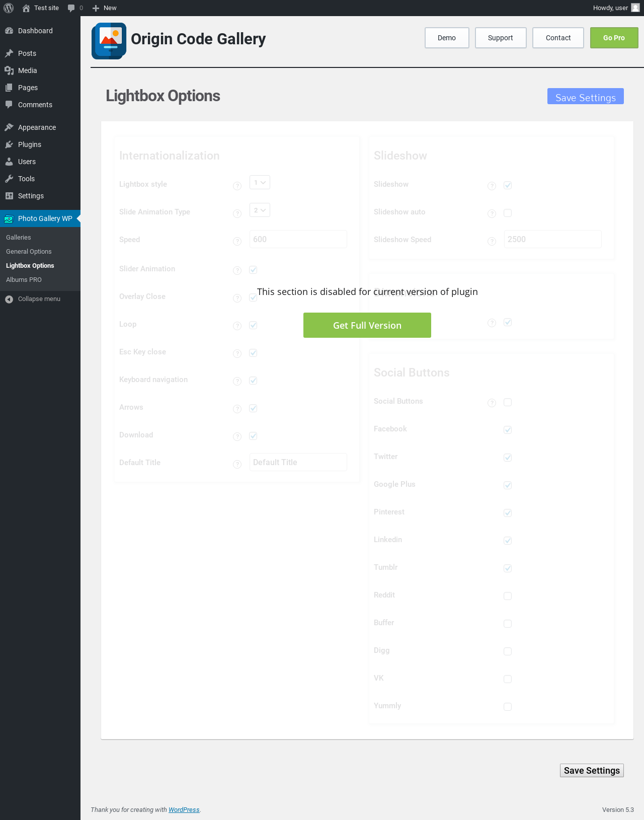Click the Demo button

(x=447, y=38)
